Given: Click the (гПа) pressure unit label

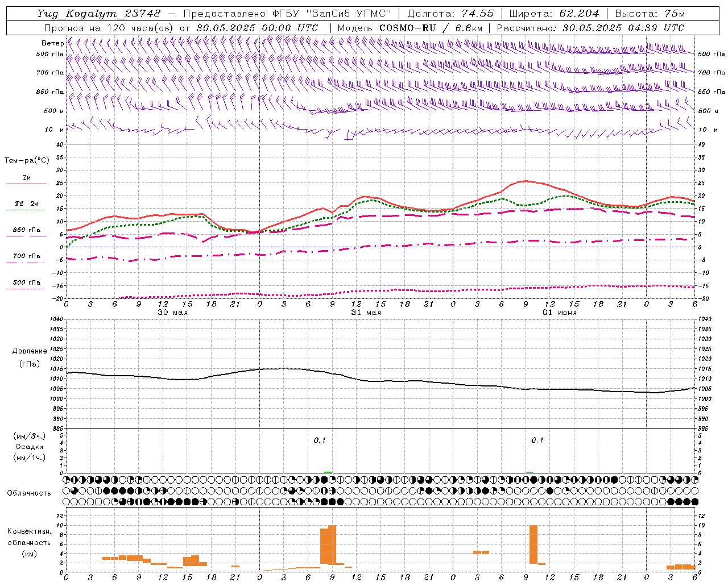Looking at the screenshot, I should coord(30,364).
